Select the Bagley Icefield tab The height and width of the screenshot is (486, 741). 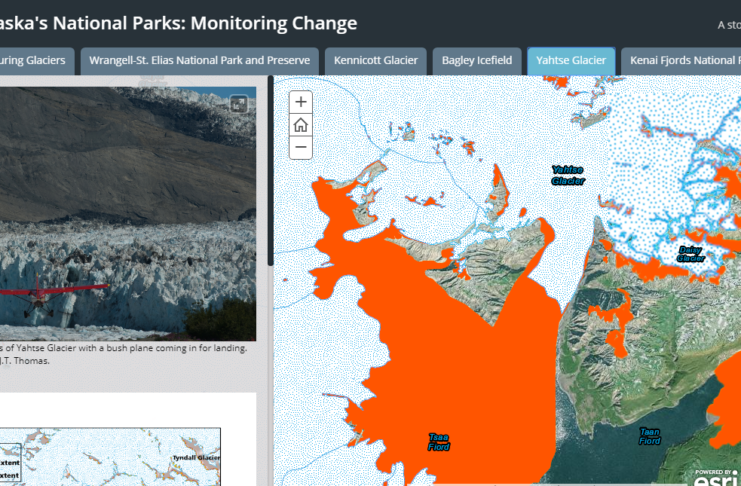pos(475,61)
